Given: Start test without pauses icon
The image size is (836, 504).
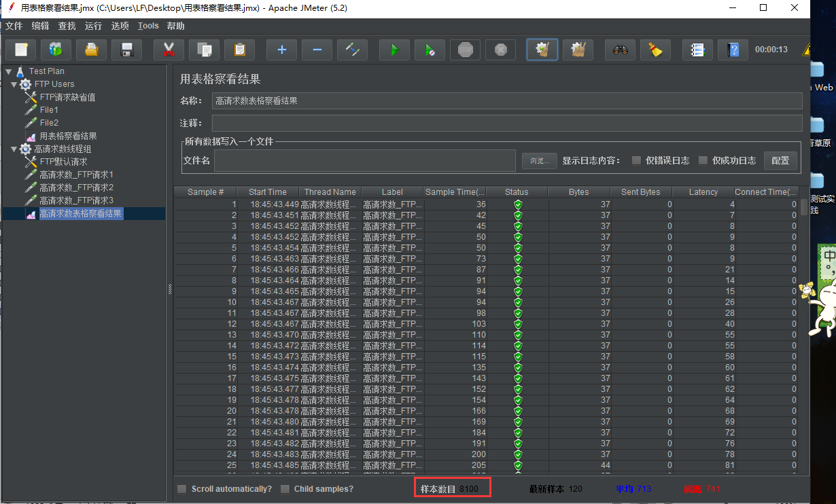Looking at the screenshot, I should click(430, 50).
